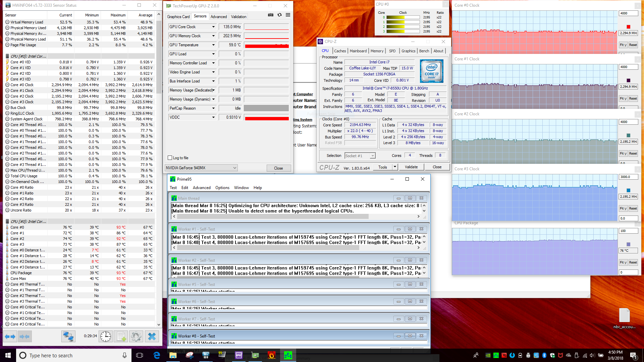Click GPU-Z Close button
This screenshot has height=362, width=644.
tap(278, 168)
